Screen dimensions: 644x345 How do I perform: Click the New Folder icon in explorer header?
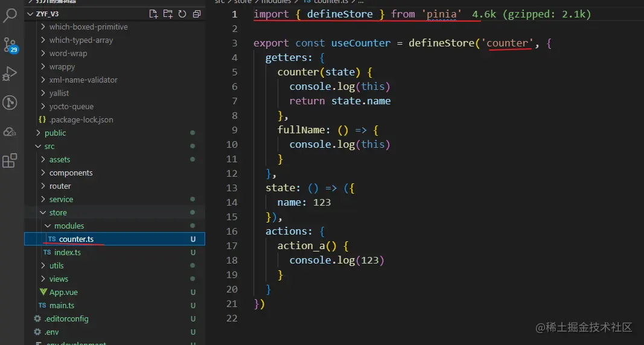(168, 14)
